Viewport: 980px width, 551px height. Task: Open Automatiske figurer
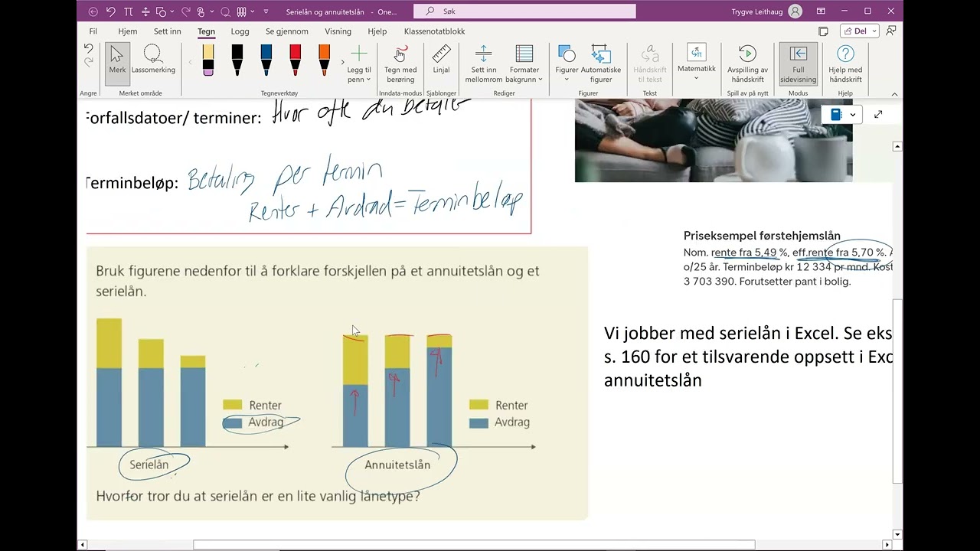click(x=601, y=63)
